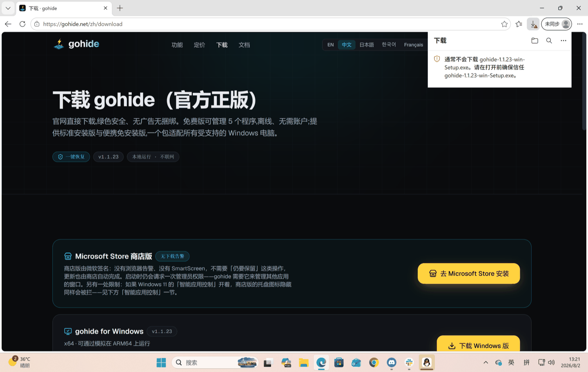Click the gohide logo in the site header
Image resolution: width=588 pixels, height=372 pixels.
pyautogui.click(x=76, y=44)
